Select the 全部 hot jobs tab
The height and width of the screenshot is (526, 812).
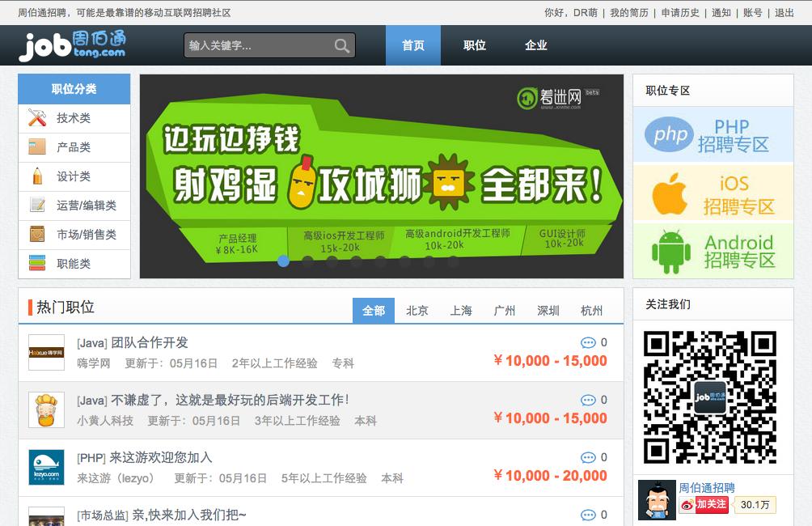374,311
